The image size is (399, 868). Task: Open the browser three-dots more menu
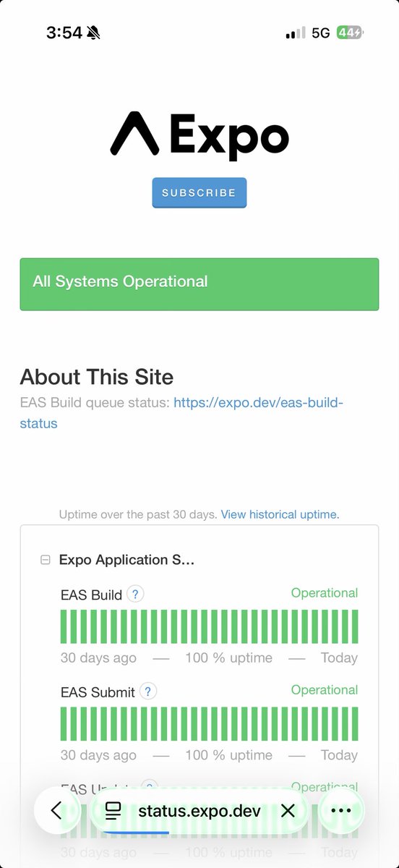click(340, 811)
